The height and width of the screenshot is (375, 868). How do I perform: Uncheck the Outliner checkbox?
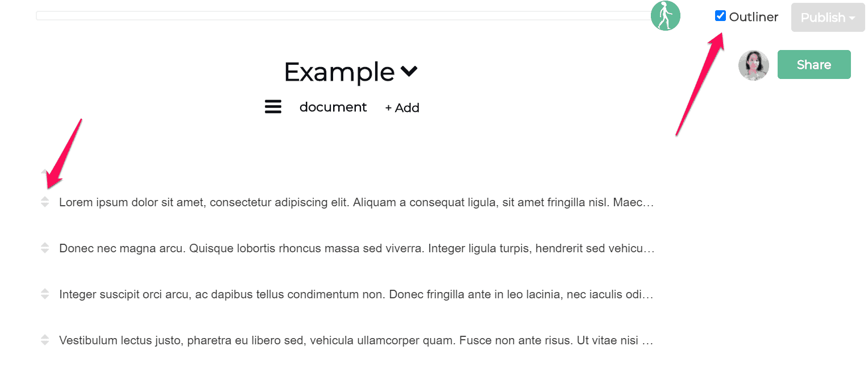[720, 16]
